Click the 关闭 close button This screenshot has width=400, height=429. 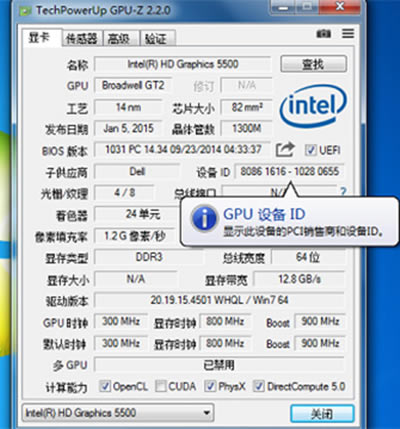(x=322, y=414)
